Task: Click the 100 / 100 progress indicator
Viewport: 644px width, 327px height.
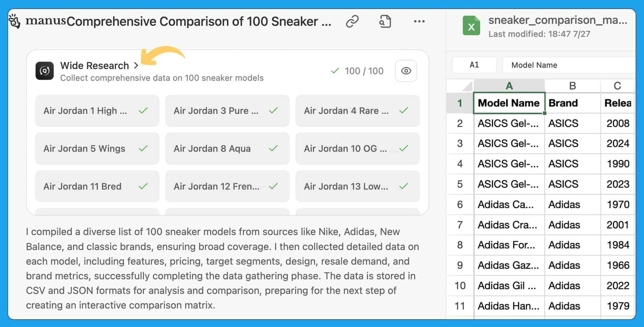Action: point(357,71)
